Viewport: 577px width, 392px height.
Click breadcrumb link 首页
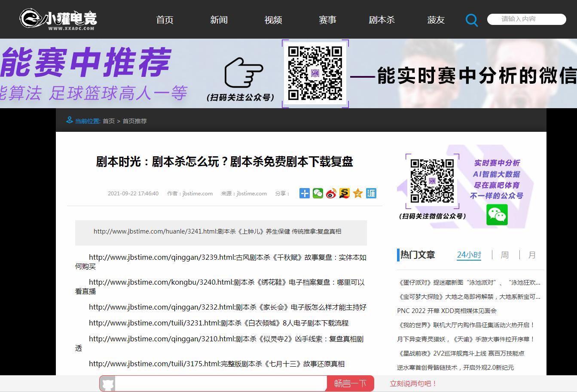pos(109,121)
